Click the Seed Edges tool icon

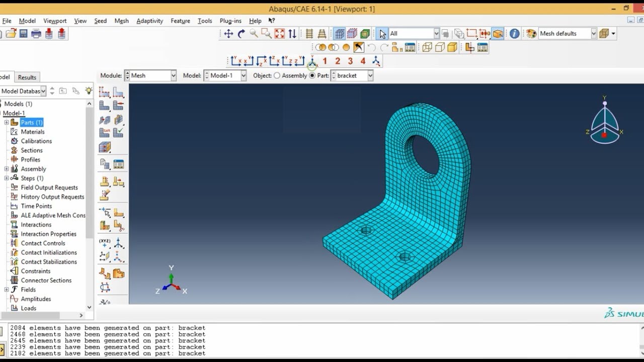118,92
